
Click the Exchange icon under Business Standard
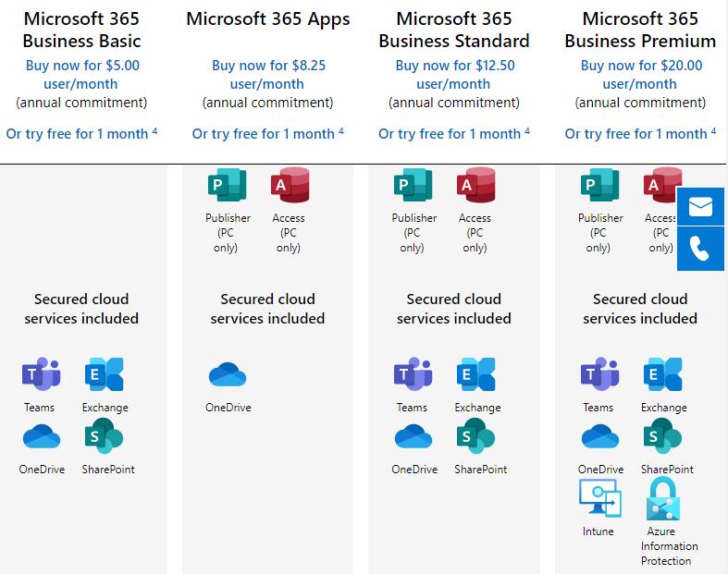coord(476,374)
